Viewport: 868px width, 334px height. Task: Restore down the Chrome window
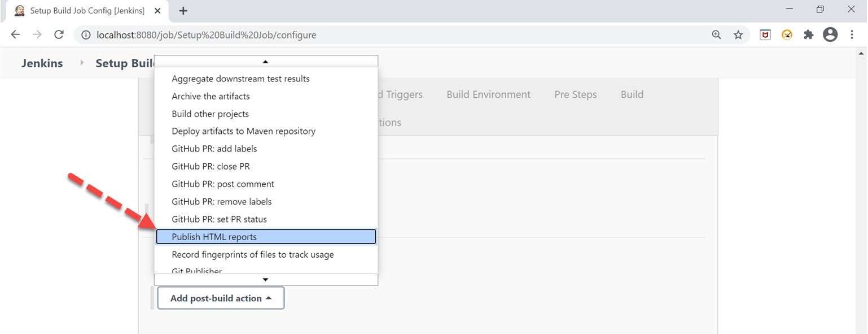click(820, 9)
